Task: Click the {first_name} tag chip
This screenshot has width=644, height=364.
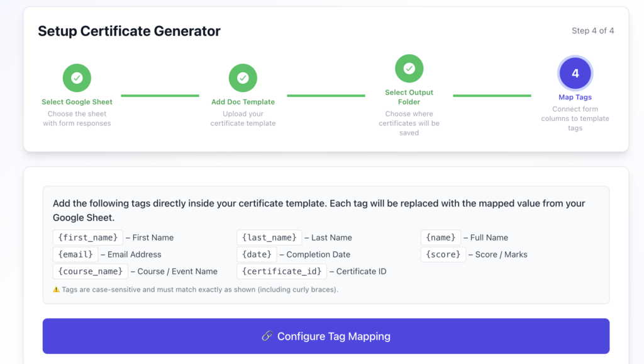Action: pos(88,237)
